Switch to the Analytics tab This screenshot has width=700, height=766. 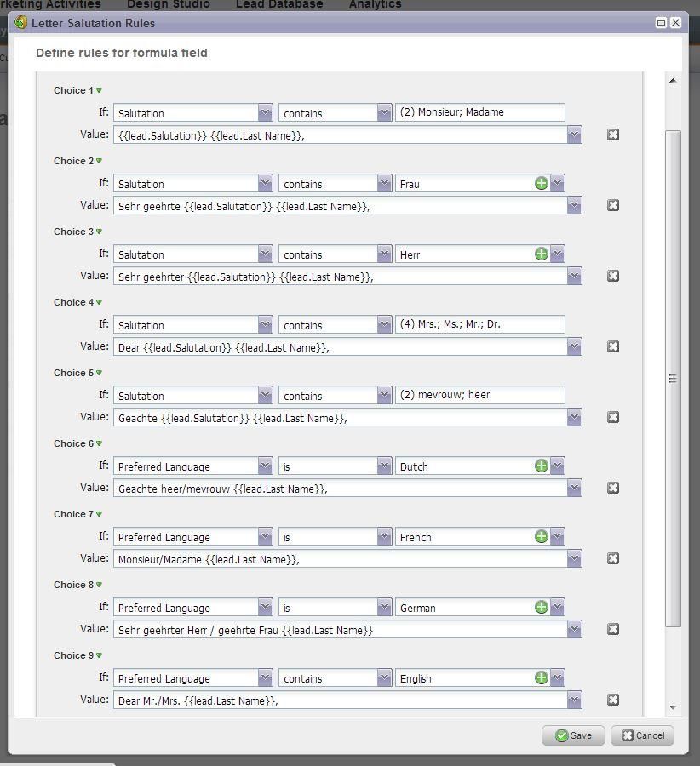(375, 4)
